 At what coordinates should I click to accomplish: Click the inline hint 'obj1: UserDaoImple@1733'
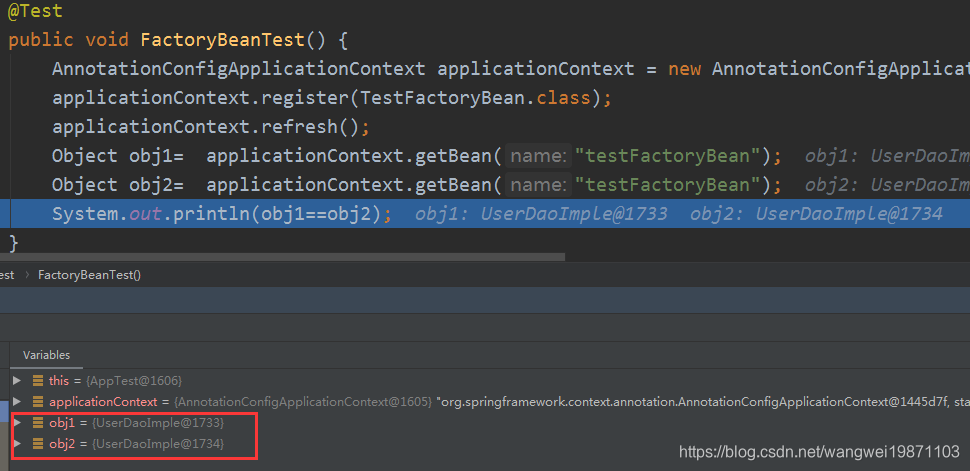click(541, 214)
